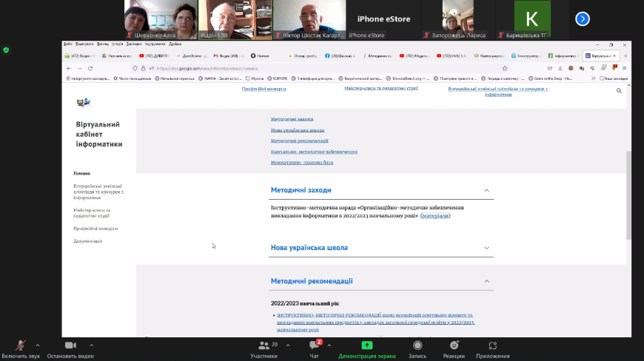Switch to Конструктор browser tab
Viewport: 644px width, 361px height.
[526, 55]
